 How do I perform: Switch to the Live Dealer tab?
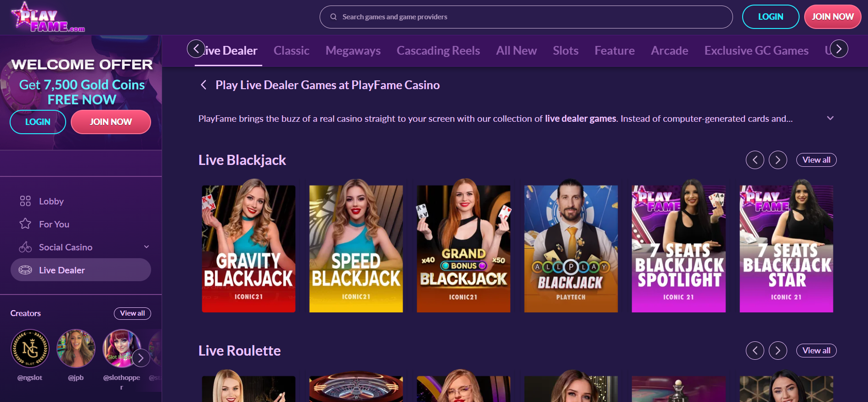229,51
